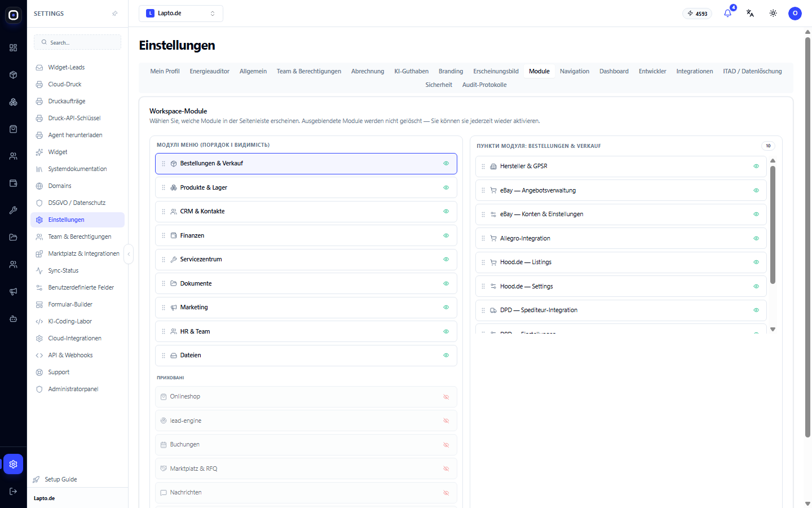
Task: Select the Dokumente module row
Action: click(306, 283)
